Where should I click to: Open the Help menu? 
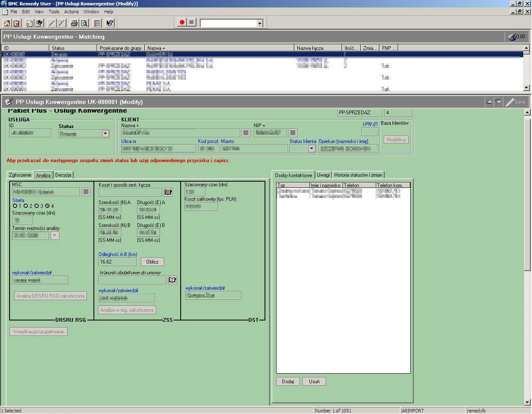click(109, 12)
